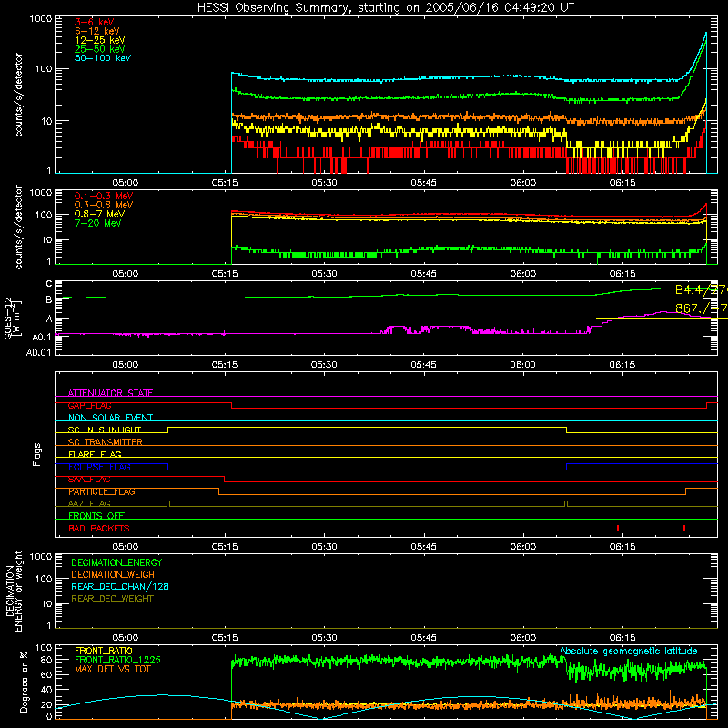Select the PARTICLE_FLAG label

pos(102,491)
